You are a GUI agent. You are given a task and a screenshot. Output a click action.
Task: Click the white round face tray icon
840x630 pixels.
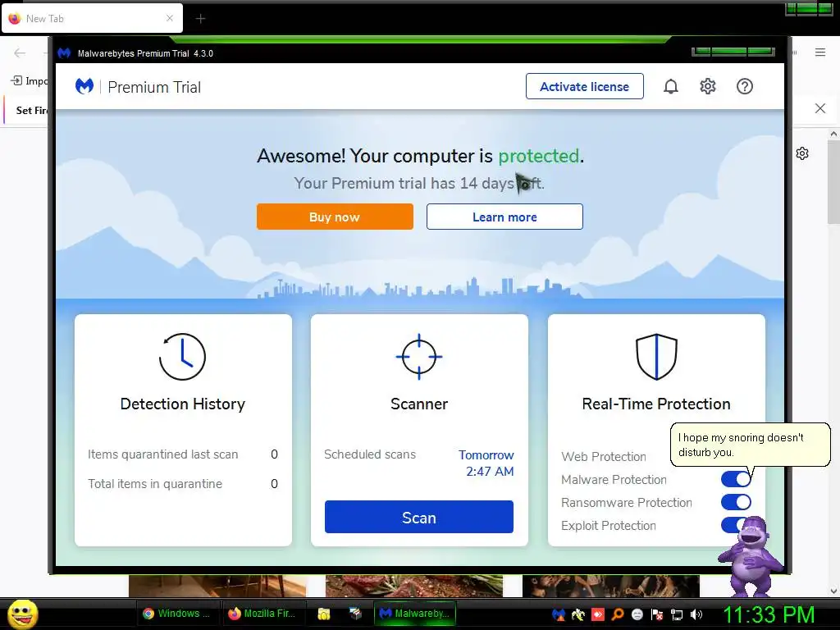637,614
